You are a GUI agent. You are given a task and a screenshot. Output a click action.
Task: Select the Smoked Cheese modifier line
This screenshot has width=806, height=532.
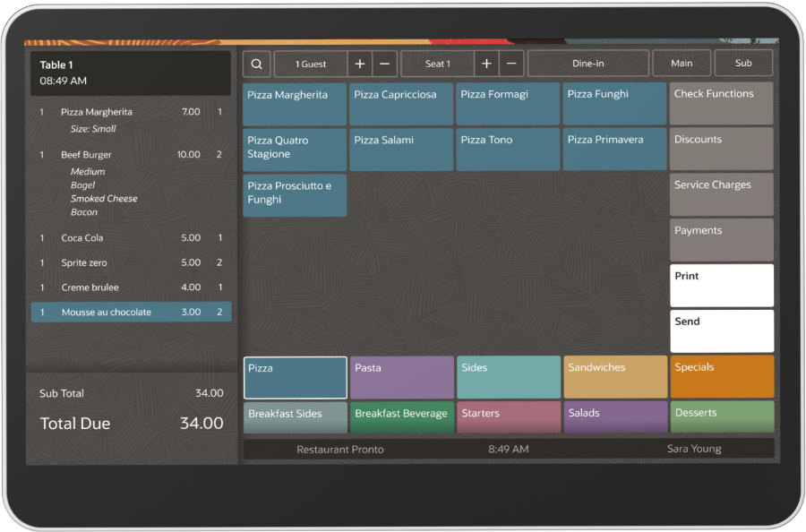pos(104,199)
